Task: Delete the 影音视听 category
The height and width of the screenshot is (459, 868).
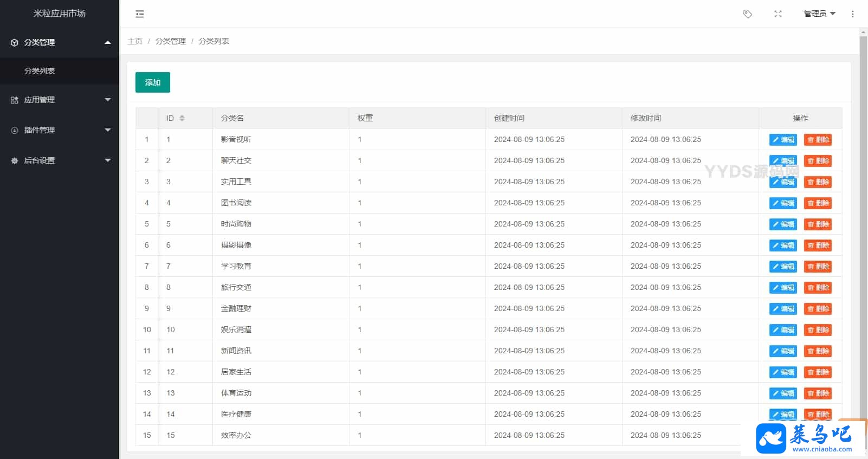Action: click(x=818, y=140)
